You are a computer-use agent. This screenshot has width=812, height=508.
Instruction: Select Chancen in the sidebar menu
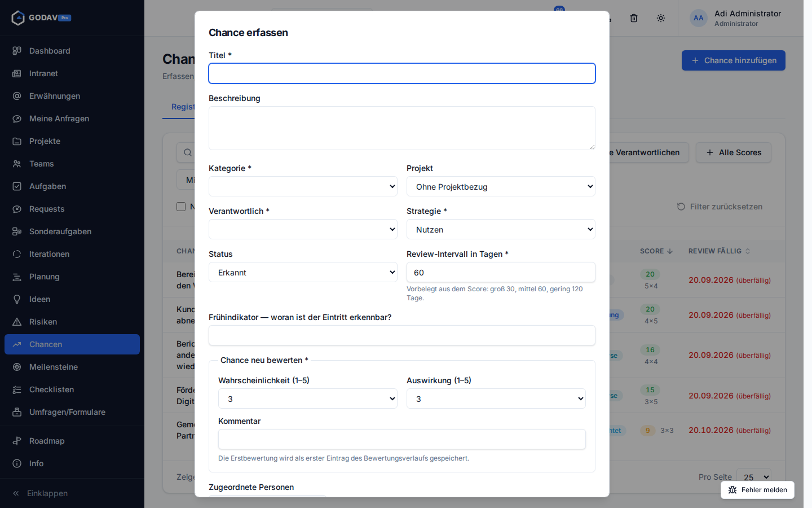pyautogui.click(x=72, y=344)
